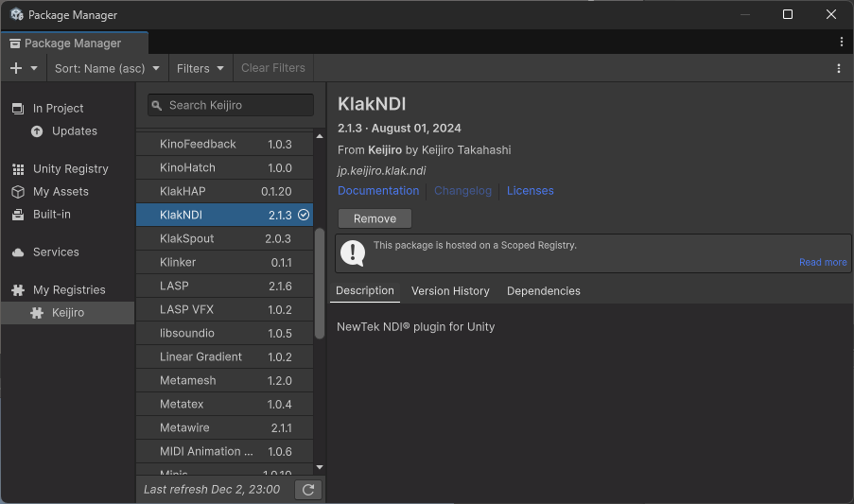Remove the KlakNDI package
854x504 pixels.
[375, 218]
